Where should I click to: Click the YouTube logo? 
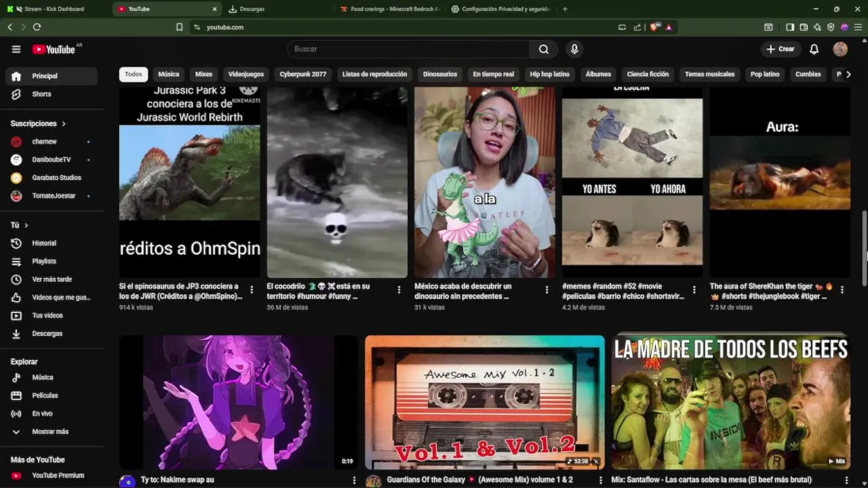coord(54,49)
